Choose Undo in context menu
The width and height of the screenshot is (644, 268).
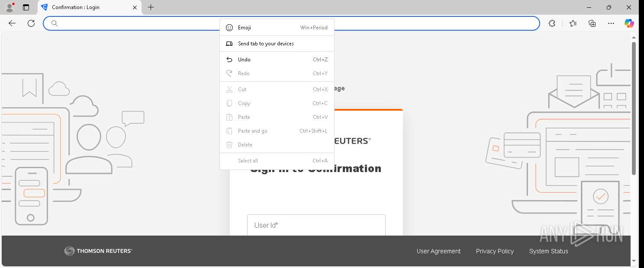277,60
